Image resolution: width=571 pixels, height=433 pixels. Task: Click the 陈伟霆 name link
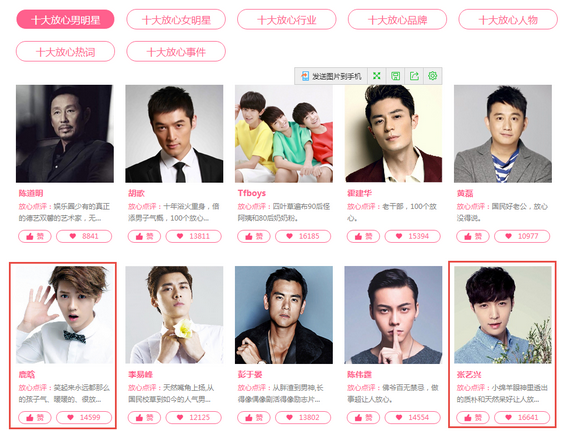click(x=359, y=375)
